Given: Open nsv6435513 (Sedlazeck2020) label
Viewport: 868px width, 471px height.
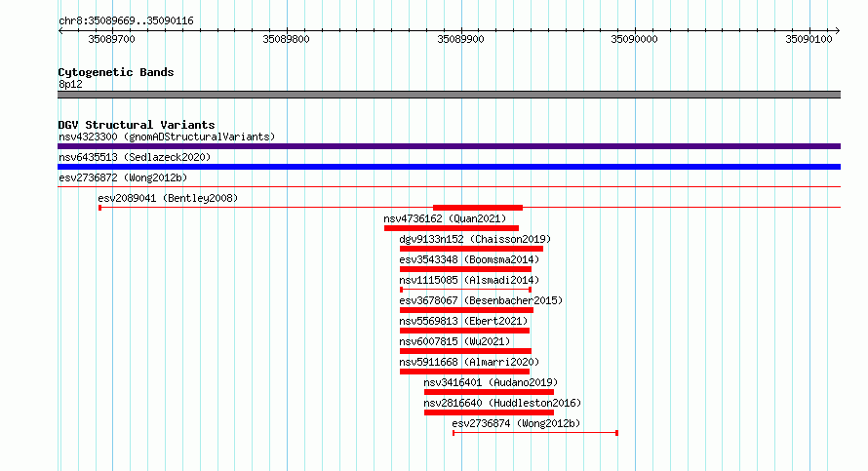Looking at the screenshot, I should coord(135,157).
